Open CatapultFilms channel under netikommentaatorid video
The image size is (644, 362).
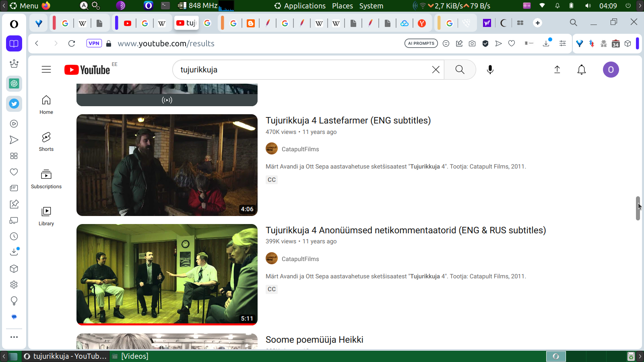[x=300, y=259]
